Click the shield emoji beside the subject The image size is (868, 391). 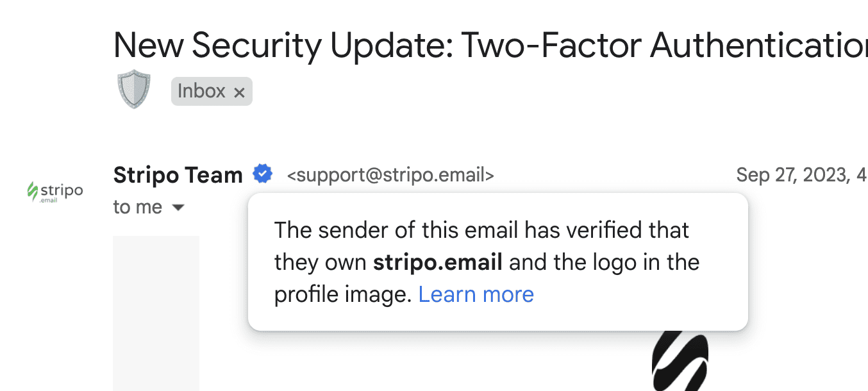pos(134,89)
